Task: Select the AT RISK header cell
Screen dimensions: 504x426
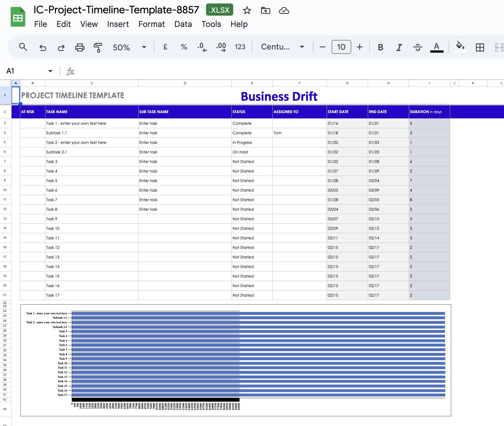Action: click(x=33, y=112)
